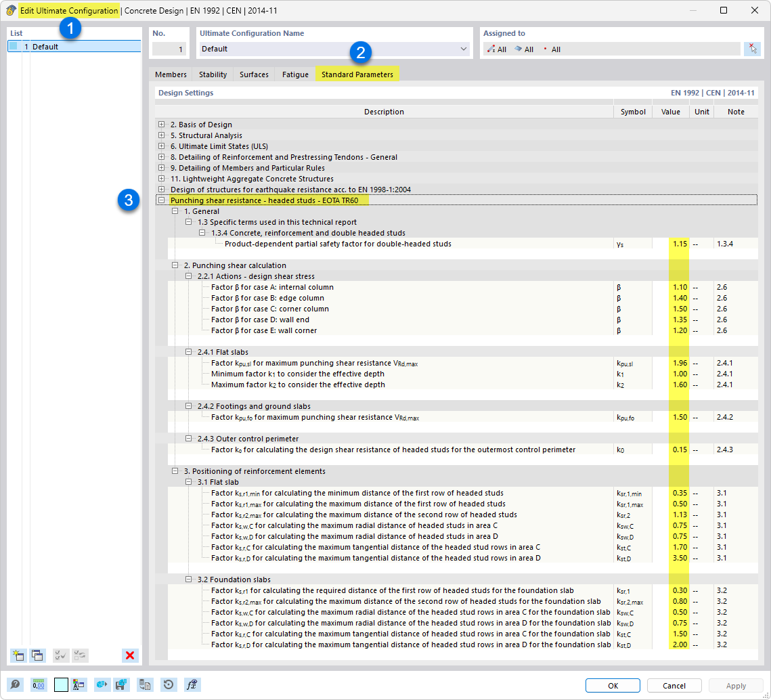
Task: Select k2 maximum factor value 1.60
Action: pos(679,385)
